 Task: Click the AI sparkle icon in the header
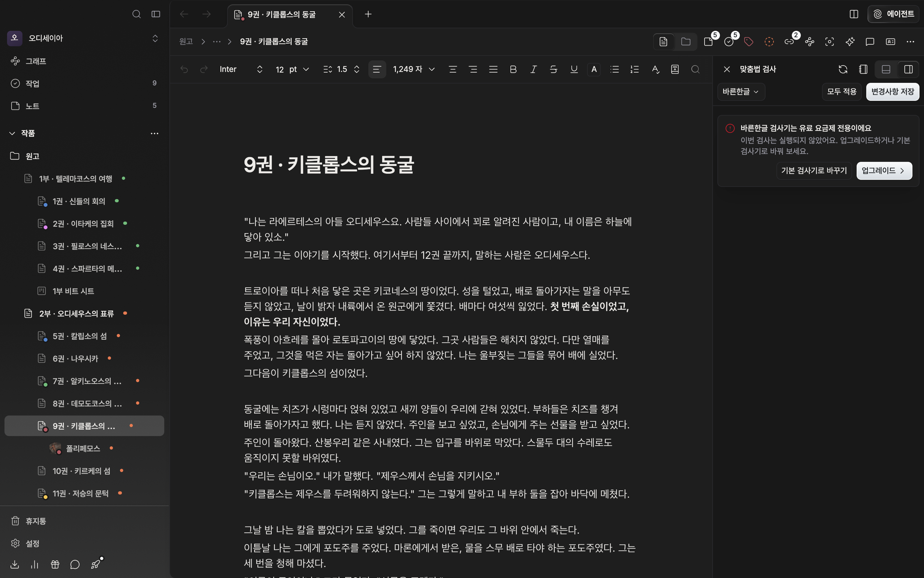coord(850,41)
